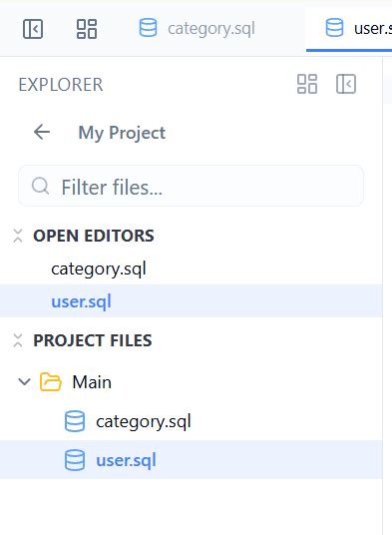Click the magnifier icon in filter box
This screenshot has height=535, width=392.
(x=40, y=186)
